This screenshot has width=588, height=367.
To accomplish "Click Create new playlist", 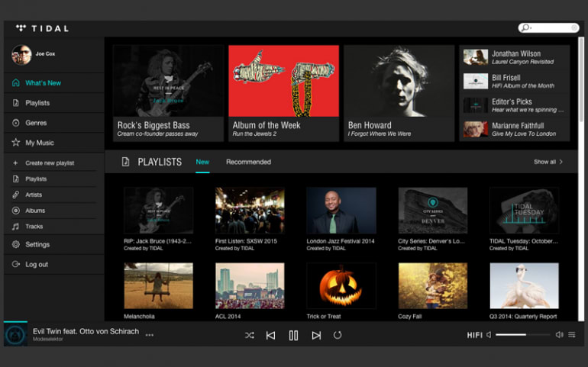I will coord(50,163).
